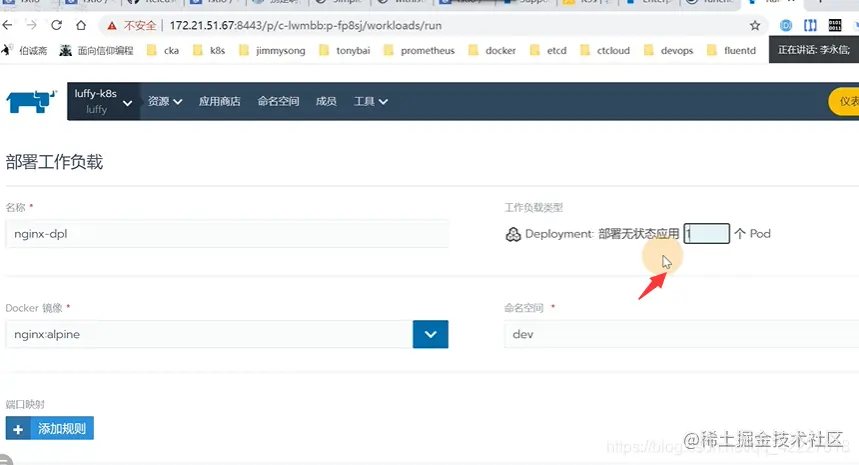Expand the luffy-k8s cluster project selector

(x=104, y=101)
